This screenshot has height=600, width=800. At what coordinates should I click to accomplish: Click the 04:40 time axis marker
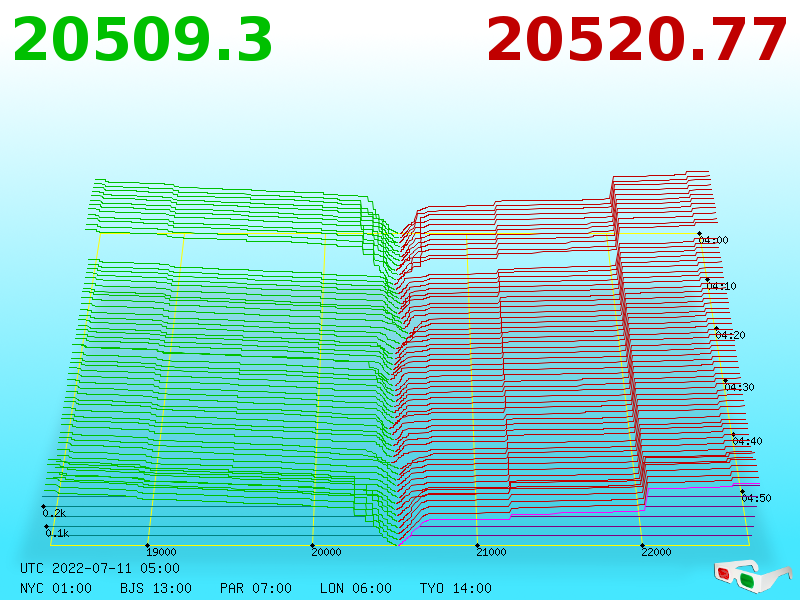pyautogui.click(x=747, y=441)
